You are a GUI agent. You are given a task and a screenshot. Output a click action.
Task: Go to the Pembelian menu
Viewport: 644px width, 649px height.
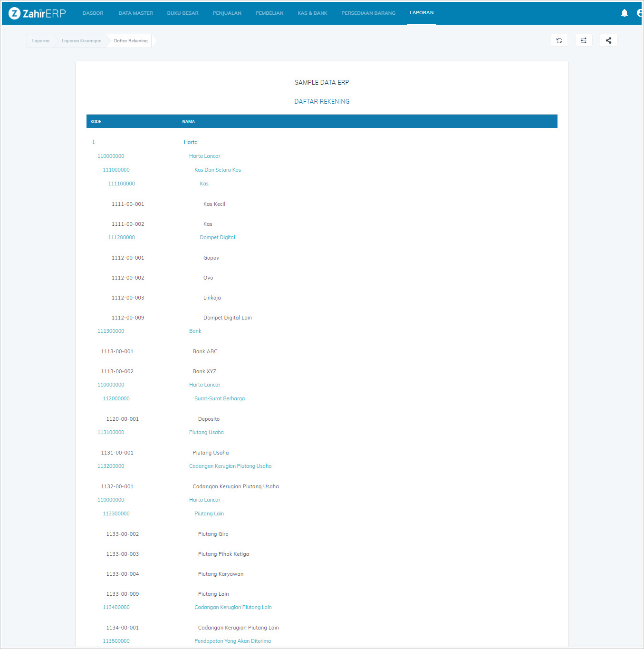pyautogui.click(x=269, y=13)
